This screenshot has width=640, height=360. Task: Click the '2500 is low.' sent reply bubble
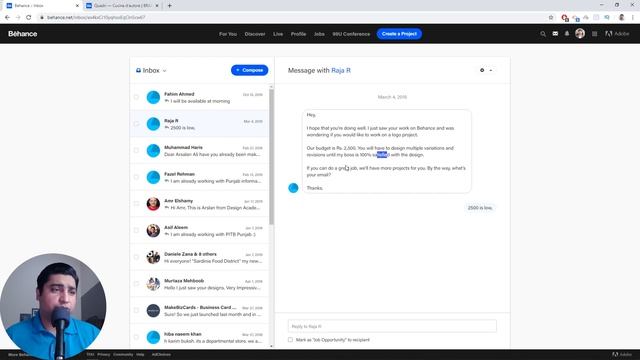click(480, 208)
